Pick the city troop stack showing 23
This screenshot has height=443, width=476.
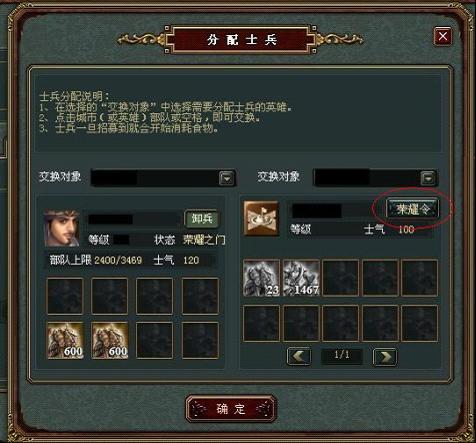click(x=262, y=278)
